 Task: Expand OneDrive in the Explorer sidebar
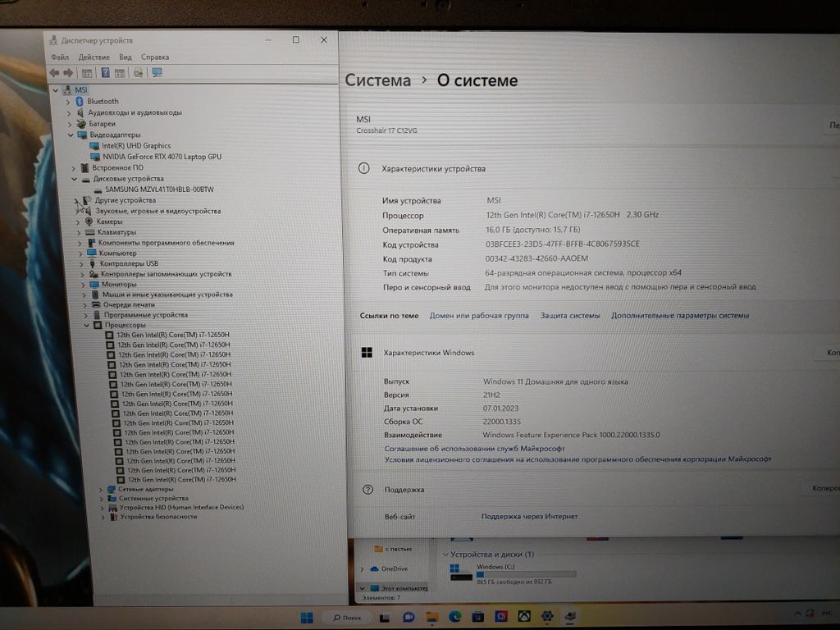coord(363,569)
